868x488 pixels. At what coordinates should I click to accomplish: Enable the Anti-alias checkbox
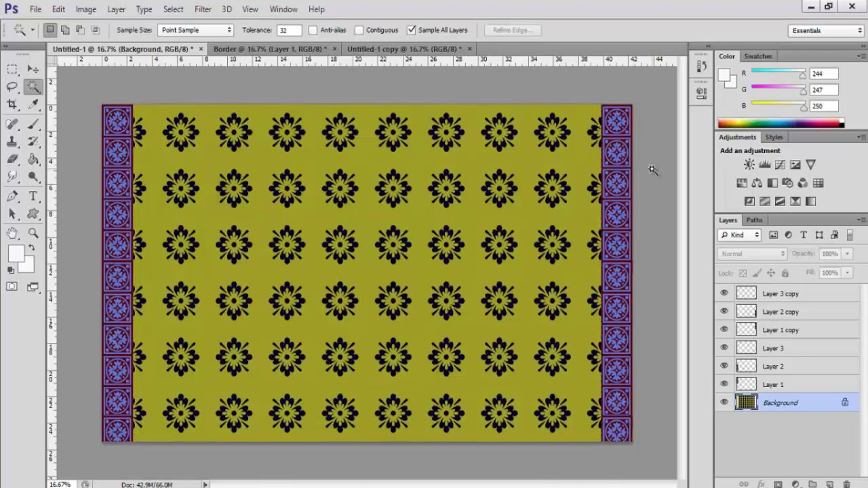tap(313, 30)
